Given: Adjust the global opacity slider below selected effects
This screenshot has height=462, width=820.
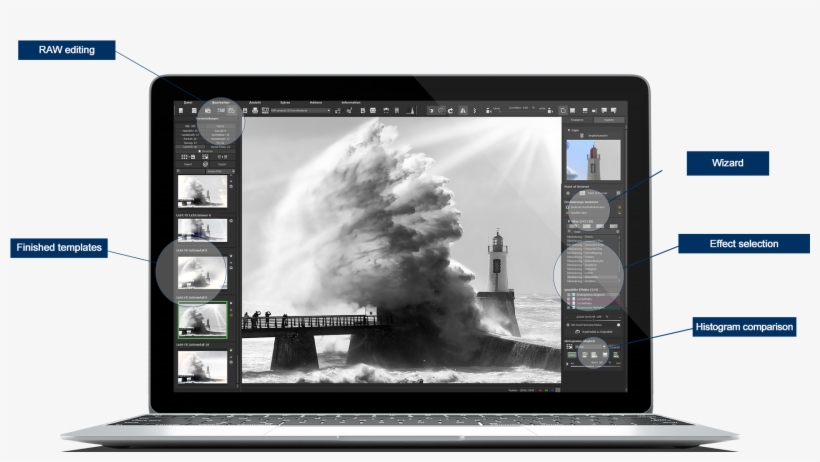Looking at the screenshot, I should (594, 320).
